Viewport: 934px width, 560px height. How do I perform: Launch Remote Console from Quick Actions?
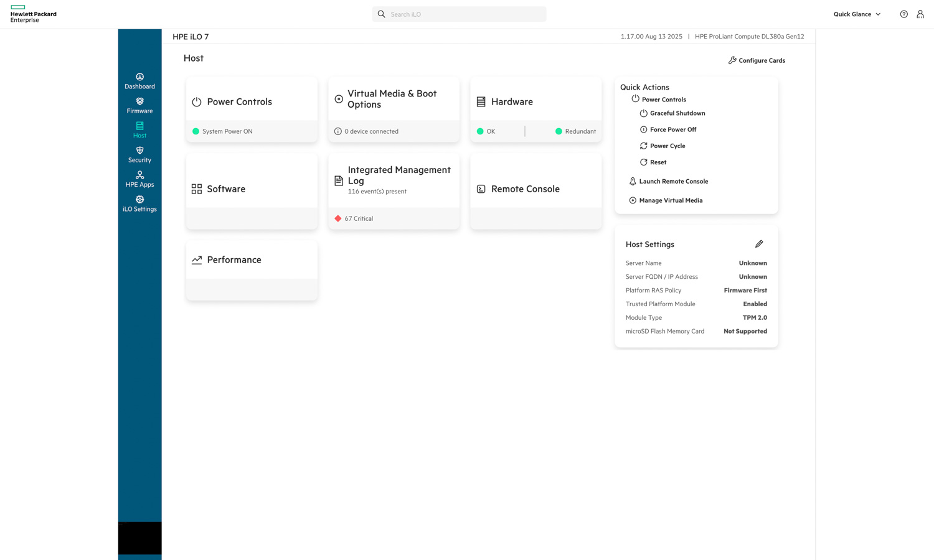(673, 182)
